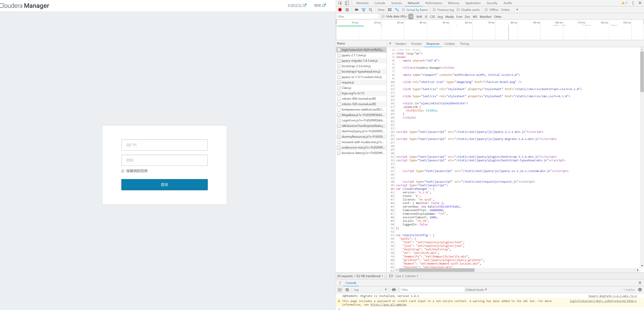Enable Disable cache checkbox
Viewport: 644px width, 310px height.
pos(458,10)
